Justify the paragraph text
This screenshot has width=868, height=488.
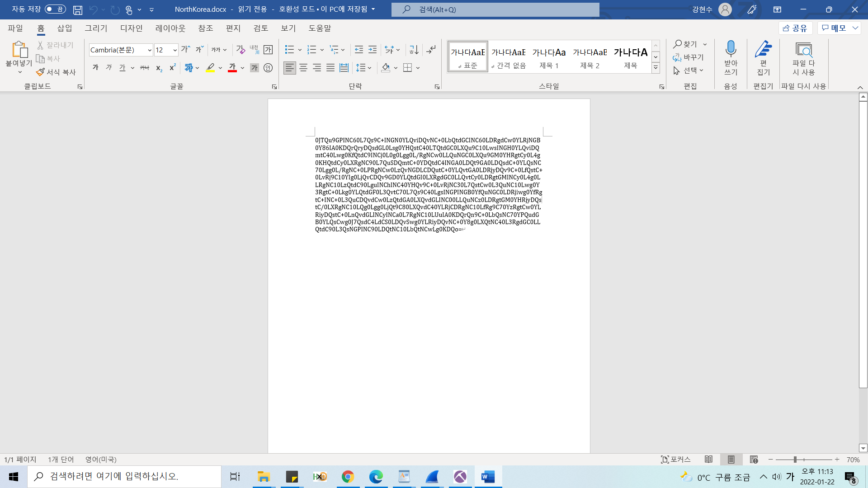click(330, 68)
